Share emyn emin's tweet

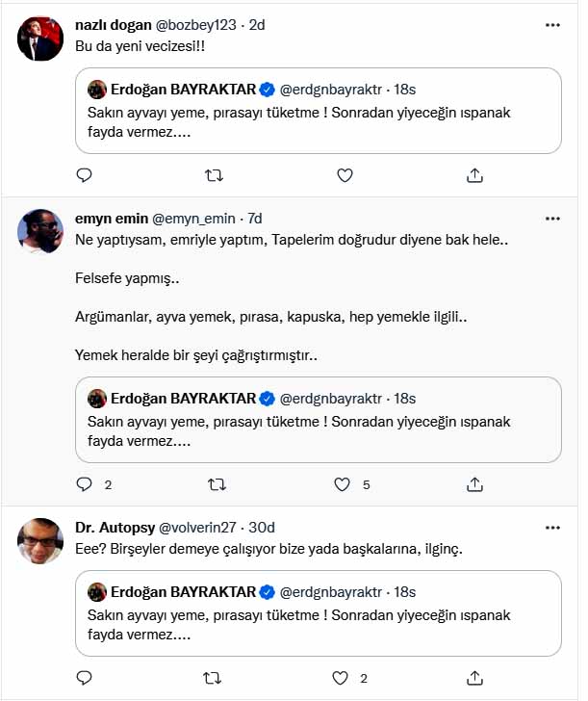pyautogui.click(x=474, y=484)
